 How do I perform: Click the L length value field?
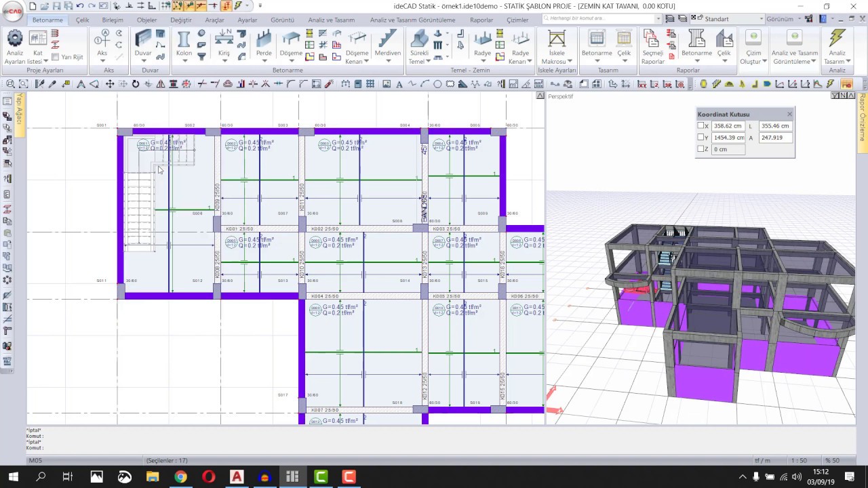click(x=775, y=125)
